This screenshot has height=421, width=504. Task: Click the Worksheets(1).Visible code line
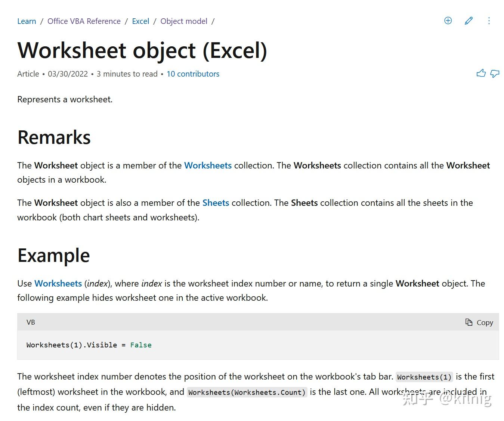pyautogui.click(x=89, y=345)
